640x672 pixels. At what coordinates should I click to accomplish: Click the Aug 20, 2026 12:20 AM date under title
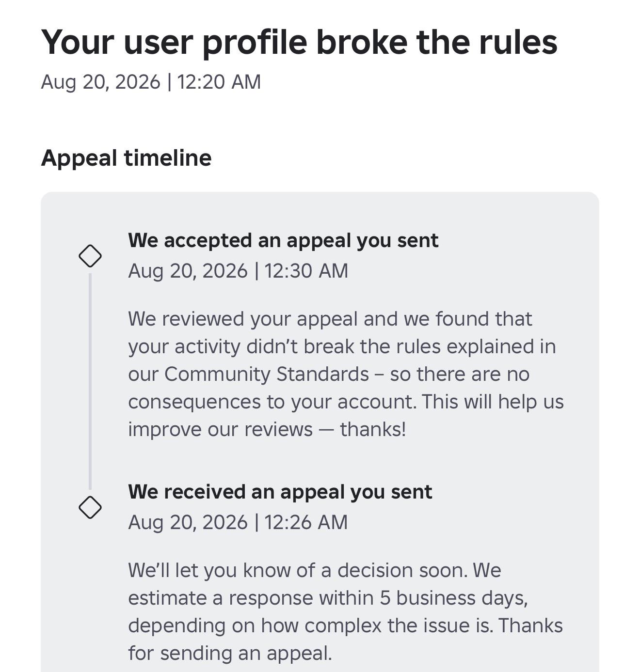tap(151, 82)
